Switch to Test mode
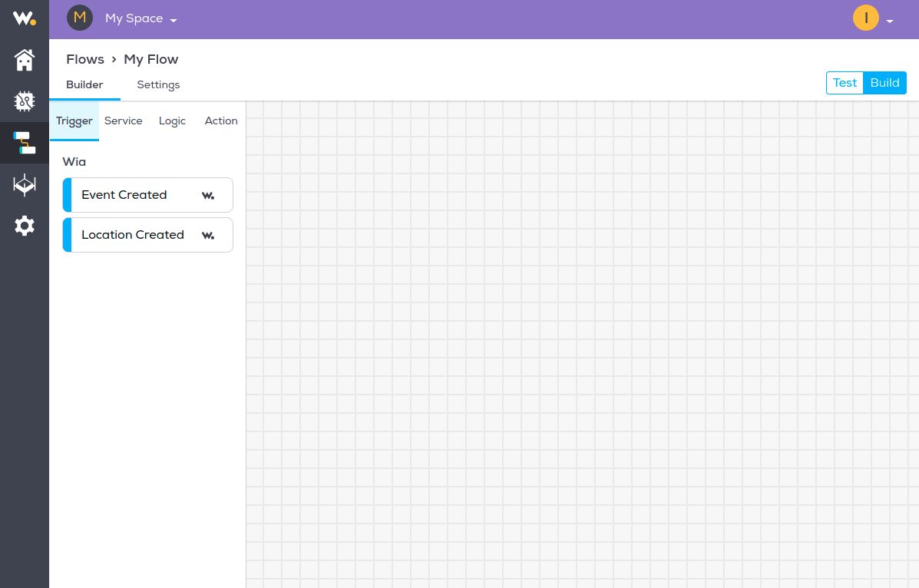 [x=845, y=83]
